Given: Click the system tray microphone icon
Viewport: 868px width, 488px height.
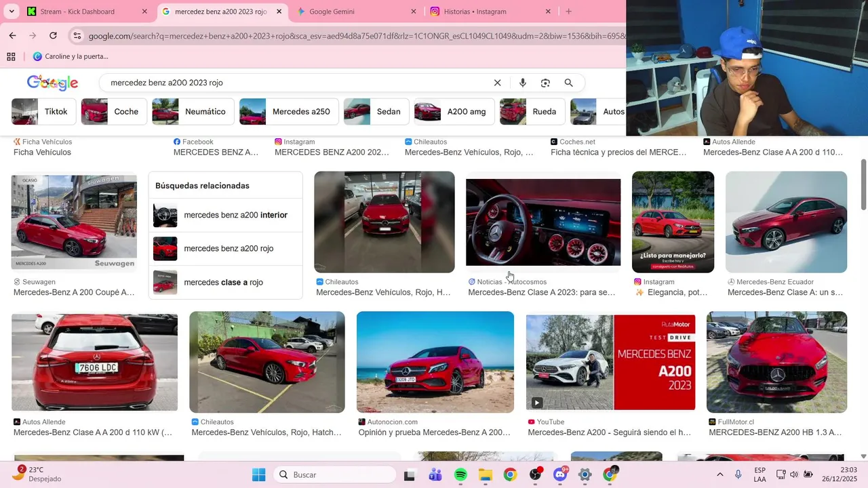Looking at the screenshot, I should (738, 475).
